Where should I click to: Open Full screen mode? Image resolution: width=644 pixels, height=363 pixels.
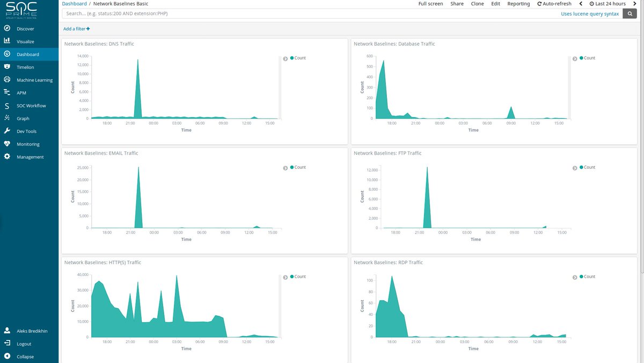pos(431,4)
